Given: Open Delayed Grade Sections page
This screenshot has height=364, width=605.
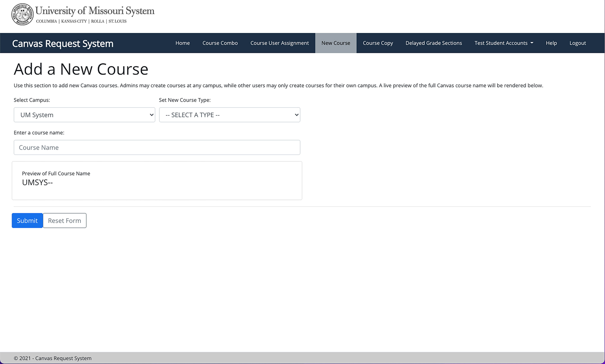Looking at the screenshot, I should pos(433,43).
